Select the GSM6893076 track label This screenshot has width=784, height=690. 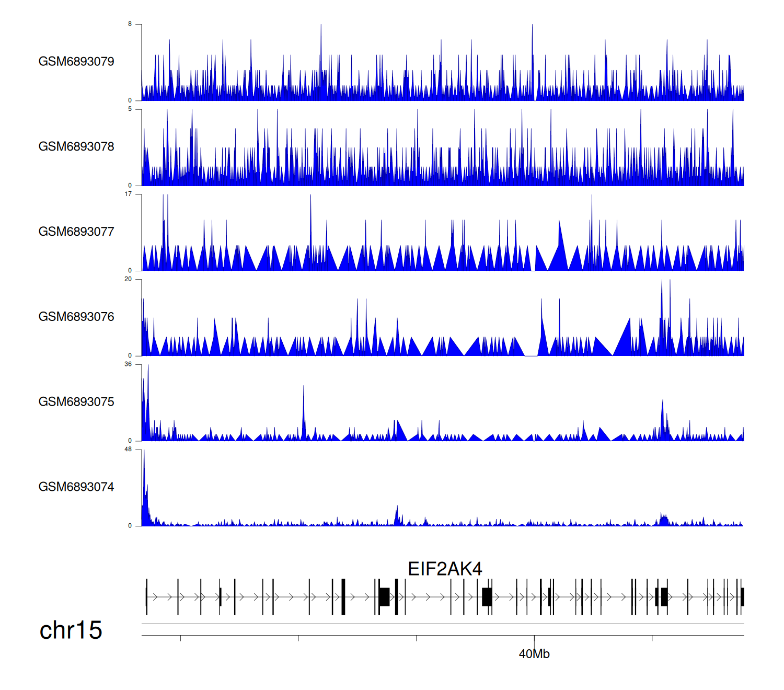tap(76, 317)
